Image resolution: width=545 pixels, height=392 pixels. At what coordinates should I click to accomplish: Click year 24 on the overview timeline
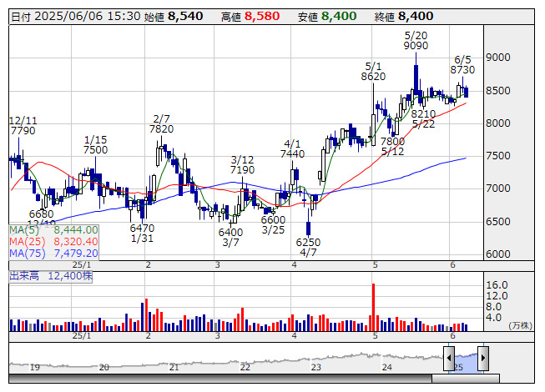387,367
